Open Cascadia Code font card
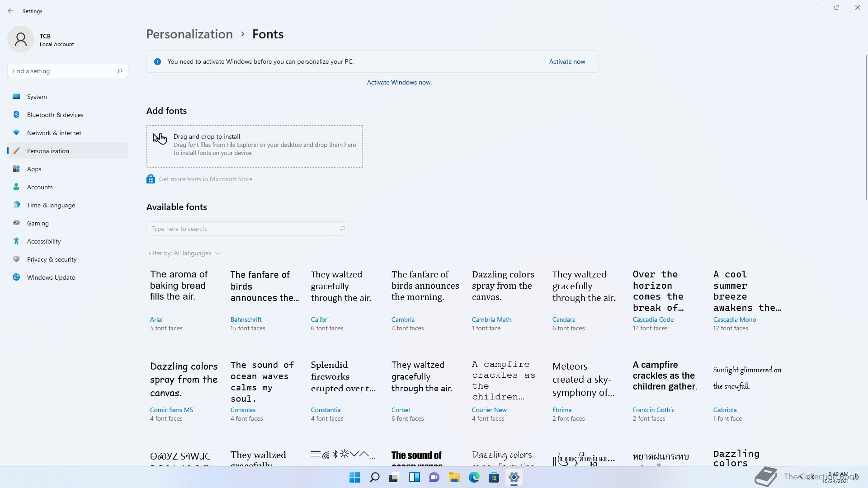 [x=666, y=300]
